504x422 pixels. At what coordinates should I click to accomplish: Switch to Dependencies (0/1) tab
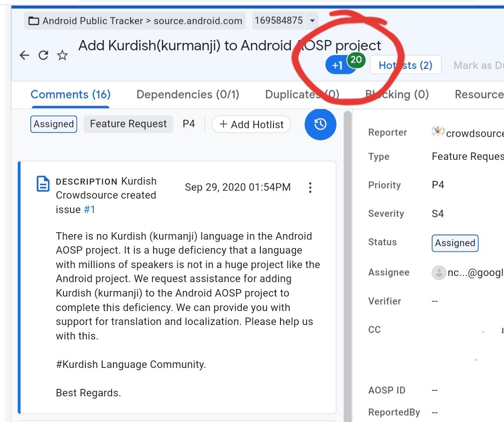188,94
